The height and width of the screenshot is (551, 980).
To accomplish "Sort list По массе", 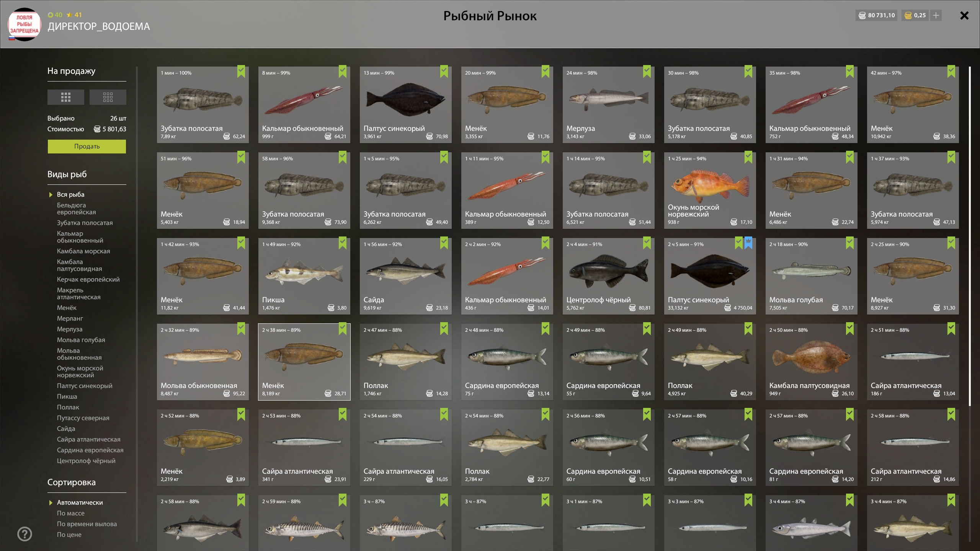I will pyautogui.click(x=71, y=513).
